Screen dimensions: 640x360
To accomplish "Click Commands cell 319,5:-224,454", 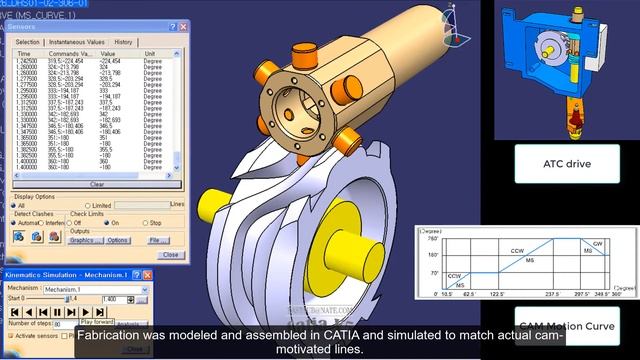I will pyautogui.click(x=66, y=61).
